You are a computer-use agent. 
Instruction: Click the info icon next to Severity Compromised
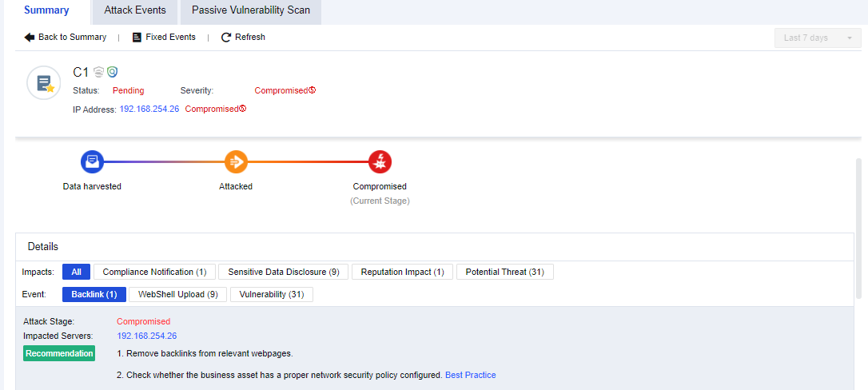(x=313, y=90)
